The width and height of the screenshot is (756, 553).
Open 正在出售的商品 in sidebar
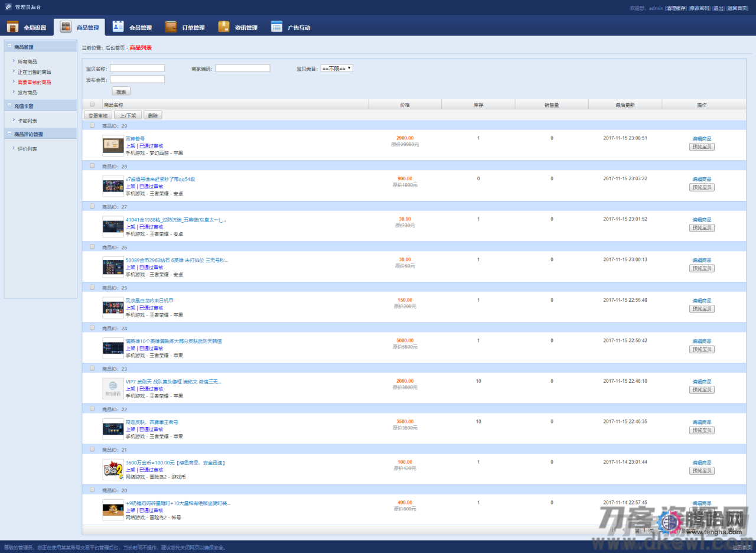pyautogui.click(x=34, y=72)
